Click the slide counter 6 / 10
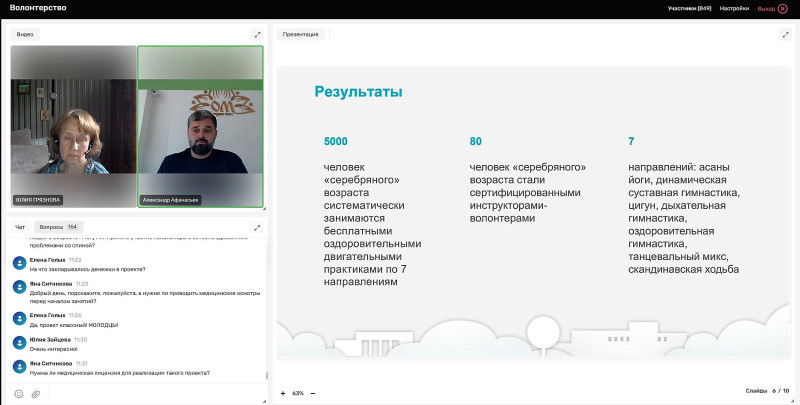The width and height of the screenshot is (800, 405). click(x=781, y=391)
